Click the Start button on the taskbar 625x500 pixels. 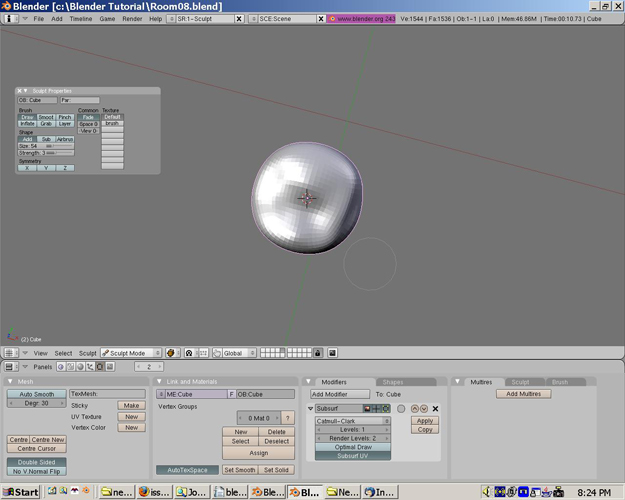[x=20, y=492]
